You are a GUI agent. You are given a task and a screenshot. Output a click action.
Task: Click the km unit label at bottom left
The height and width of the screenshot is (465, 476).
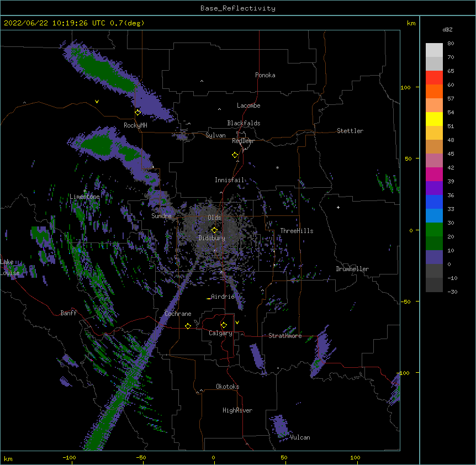8,458
